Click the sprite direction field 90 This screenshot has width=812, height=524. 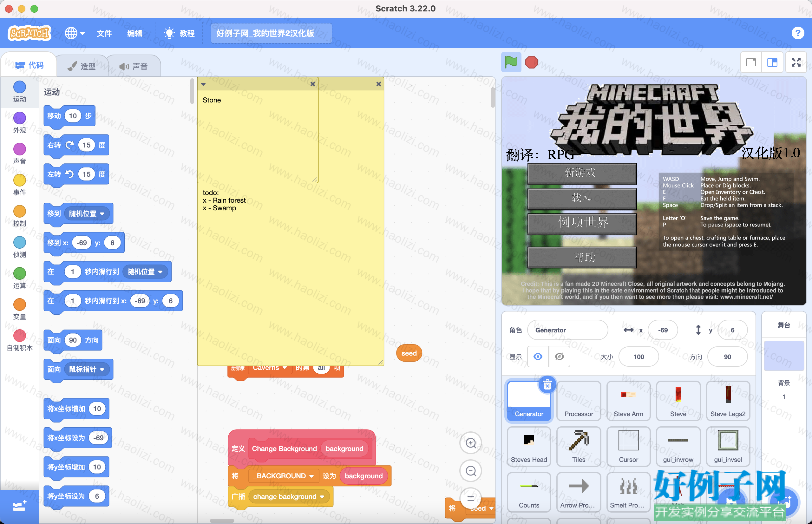point(727,357)
